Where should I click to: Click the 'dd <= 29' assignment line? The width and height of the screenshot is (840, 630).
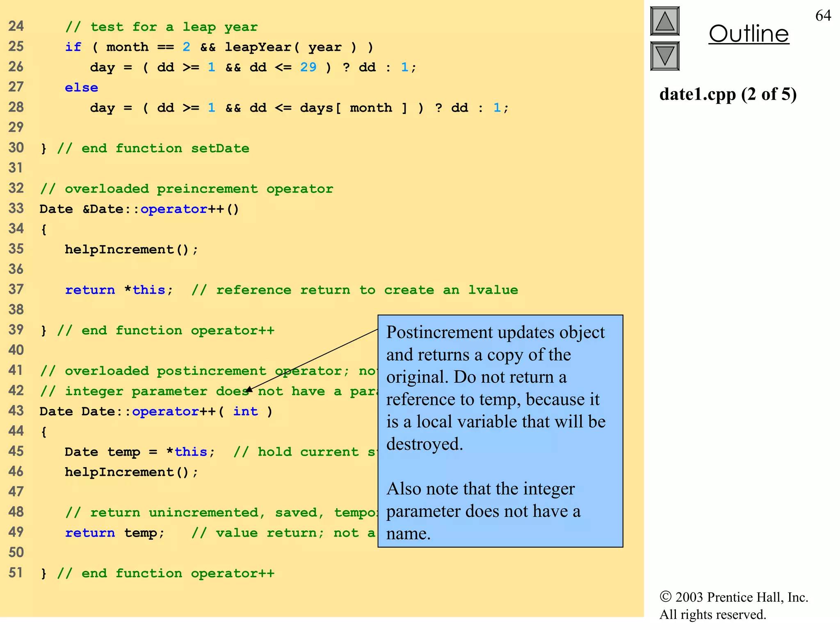point(253,67)
